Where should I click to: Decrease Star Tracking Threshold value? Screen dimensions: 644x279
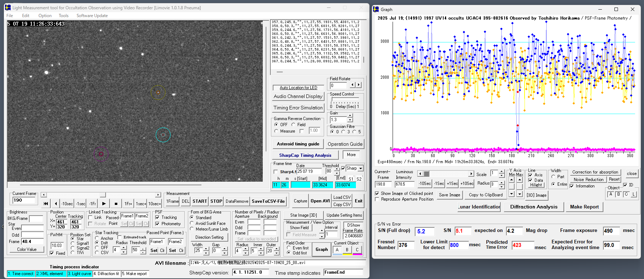pyautogui.click(x=143, y=252)
